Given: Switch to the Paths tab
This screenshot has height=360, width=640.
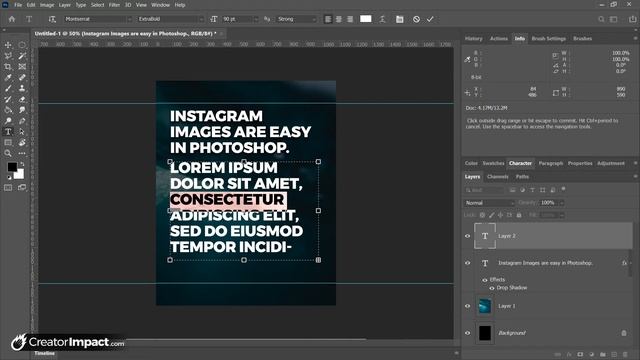Looking at the screenshot, I should point(522,177).
